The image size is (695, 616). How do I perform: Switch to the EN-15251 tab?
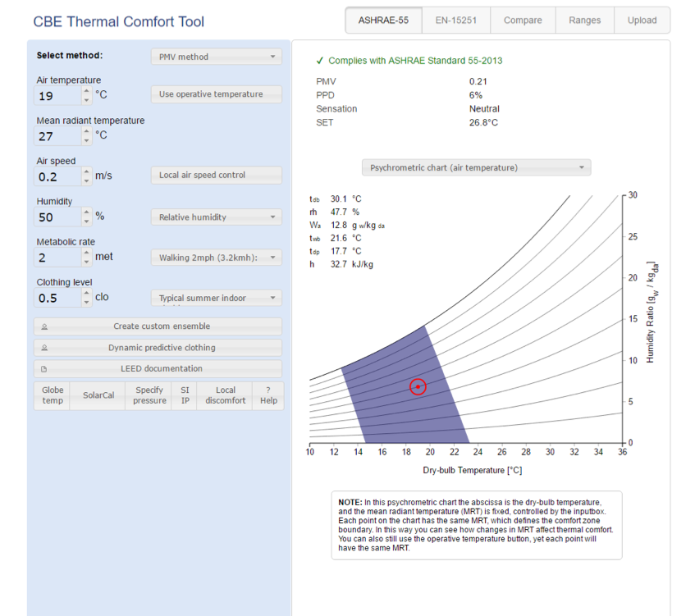pyautogui.click(x=455, y=20)
